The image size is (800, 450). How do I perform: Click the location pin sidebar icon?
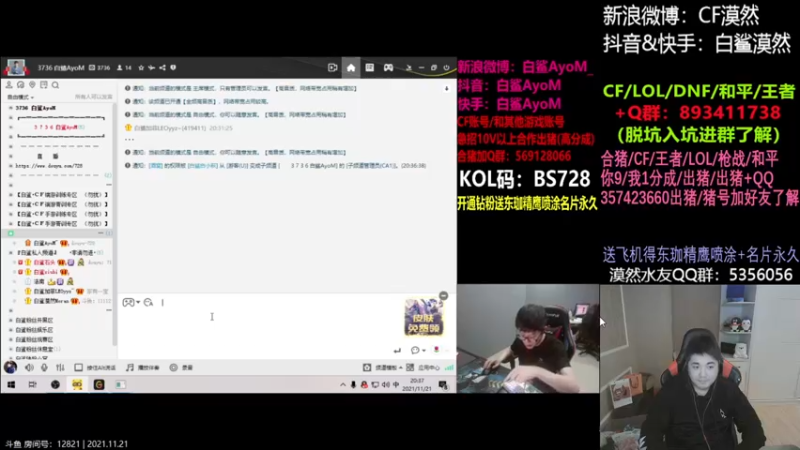pyautogui.click(x=32, y=85)
